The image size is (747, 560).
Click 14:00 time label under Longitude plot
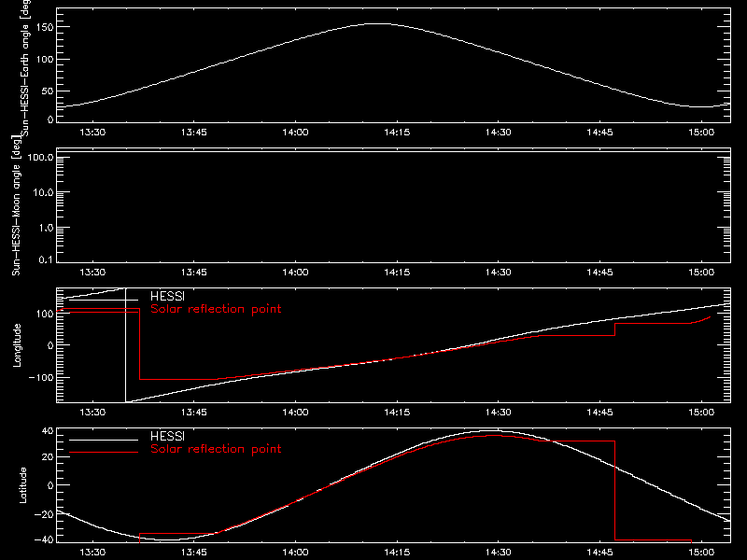tap(295, 413)
